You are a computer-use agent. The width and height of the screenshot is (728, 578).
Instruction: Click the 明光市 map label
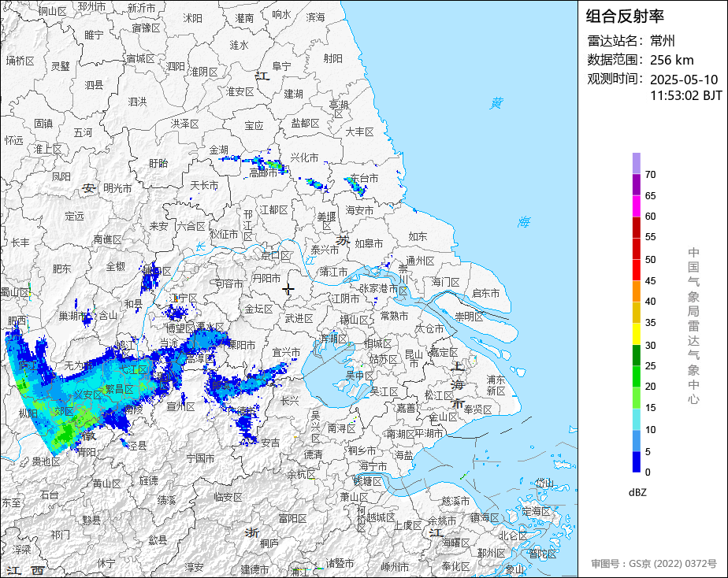[x=117, y=188]
